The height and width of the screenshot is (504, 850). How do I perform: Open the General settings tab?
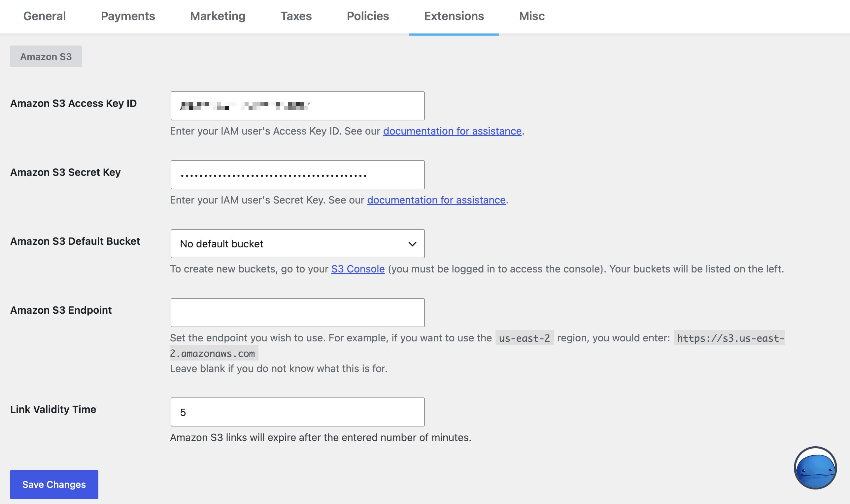pos(44,16)
